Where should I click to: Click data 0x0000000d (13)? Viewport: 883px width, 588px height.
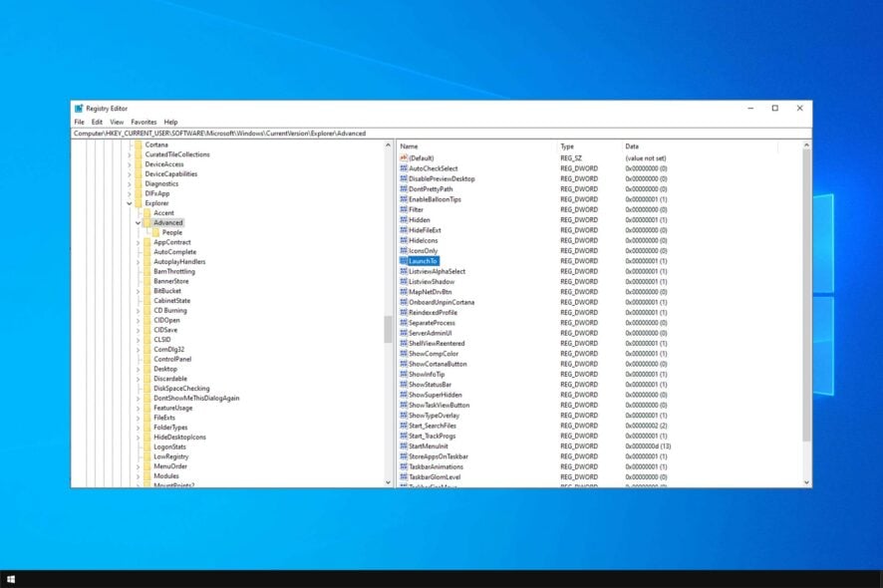648,446
